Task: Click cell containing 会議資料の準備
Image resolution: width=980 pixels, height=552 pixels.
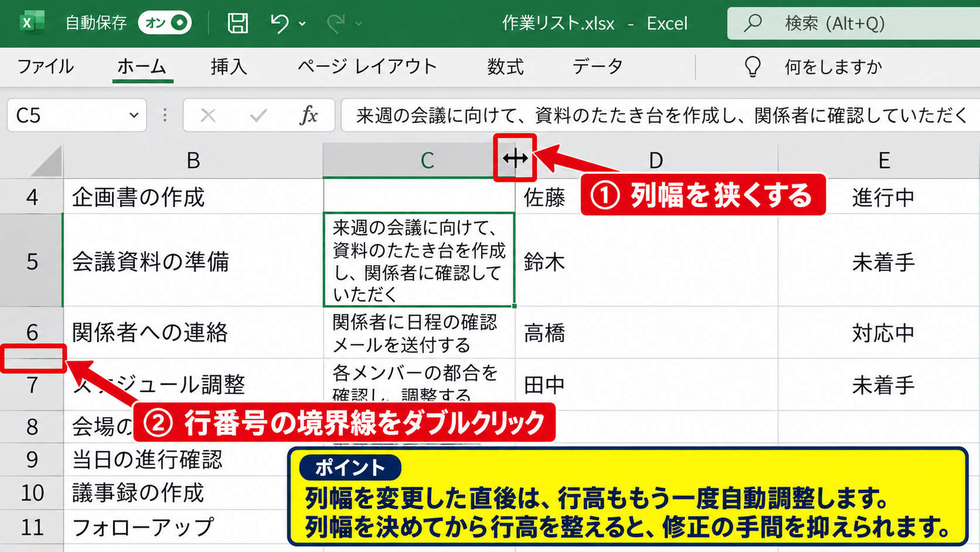Action: [193, 261]
